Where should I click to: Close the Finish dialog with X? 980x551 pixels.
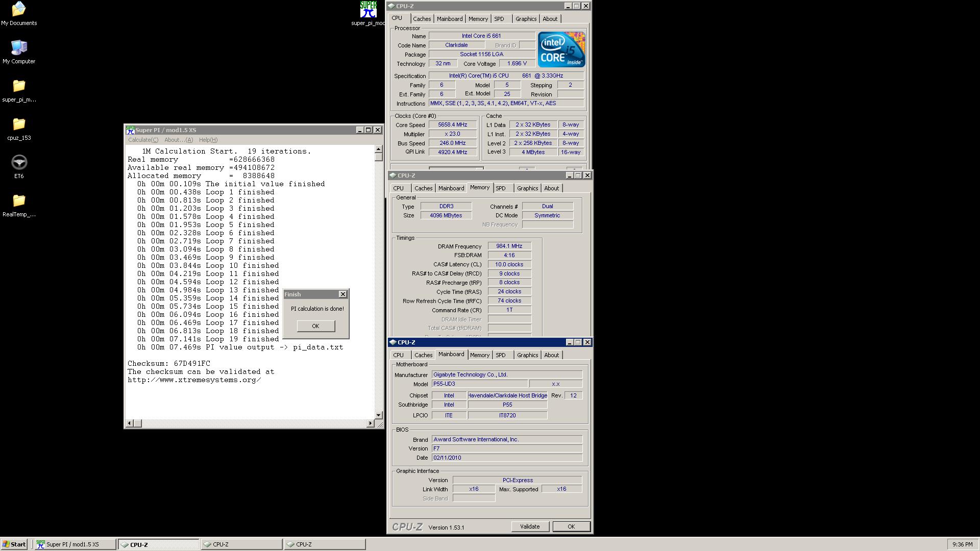(342, 294)
